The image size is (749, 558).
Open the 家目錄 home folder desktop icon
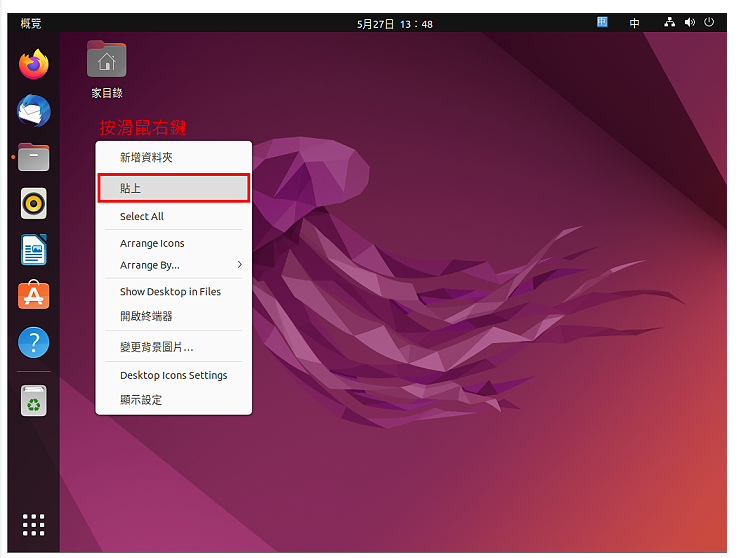[107, 70]
